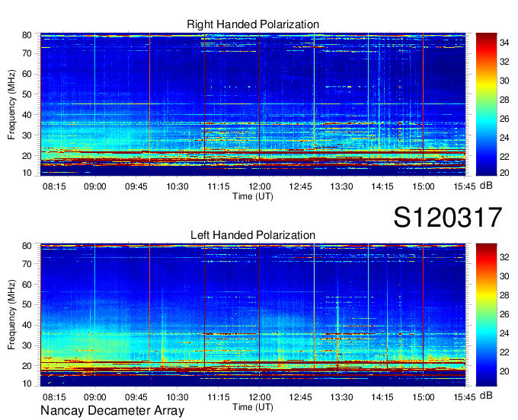Viewport: 518px width, 420px height.
Task: Click the Right Handed Polarization title
Action: coord(253,25)
